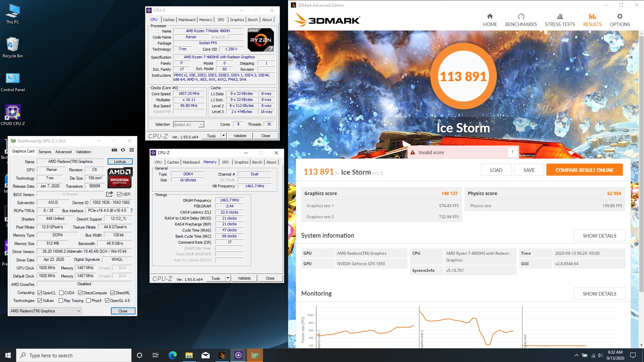Toggle the UEFI checkbox in GPU-Z

(x=119, y=194)
